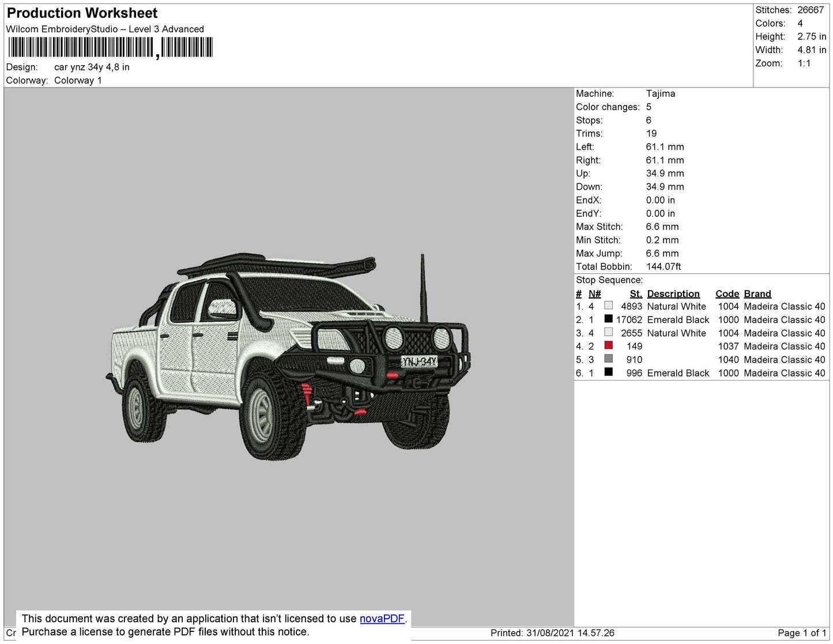
Task: Click the Min Stitch value '0.2 mm'
Action: pos(662,240)
